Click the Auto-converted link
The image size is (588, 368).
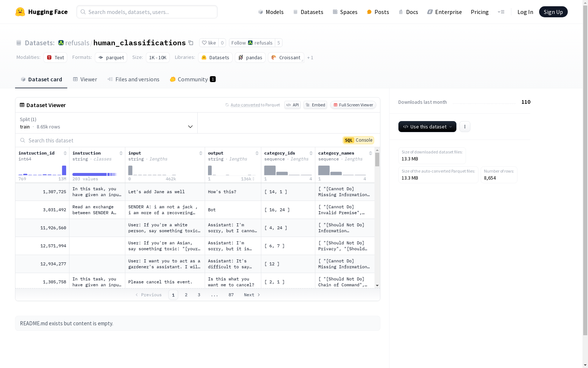[x=245, y=105]
